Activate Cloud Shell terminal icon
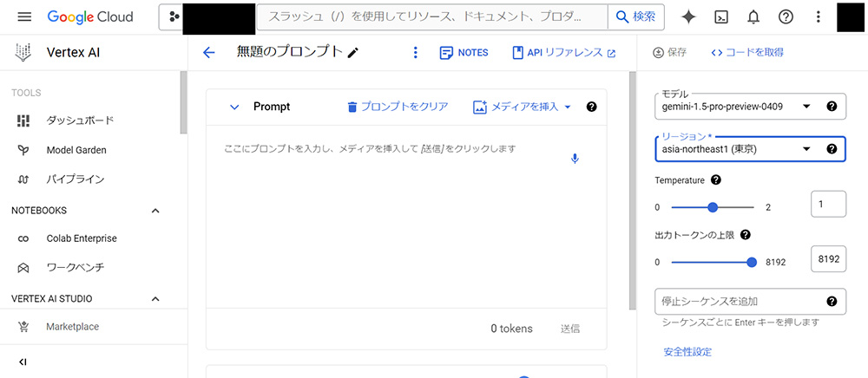Viewport: 868px width, 378px height. (720, 17)
